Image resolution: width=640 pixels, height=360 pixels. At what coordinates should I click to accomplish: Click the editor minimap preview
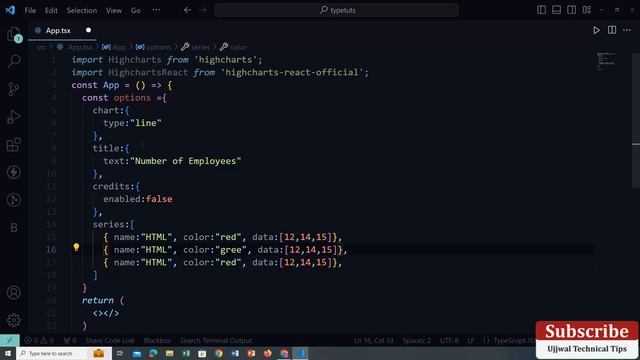[x=606, y=61]
